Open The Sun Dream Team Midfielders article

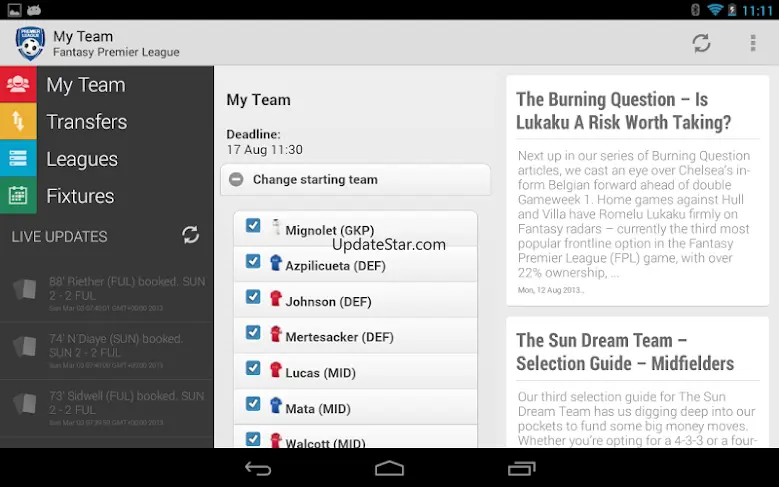(637, 382)
